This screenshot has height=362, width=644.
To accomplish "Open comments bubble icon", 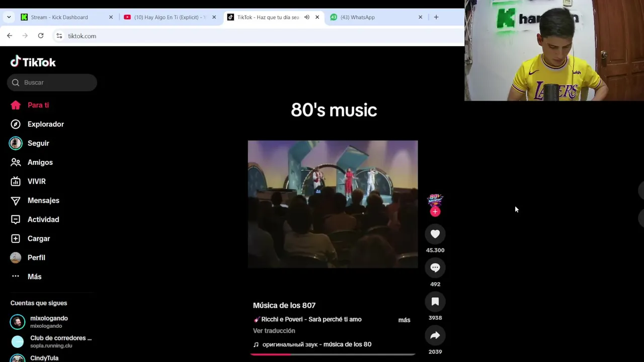I will 435,268.
